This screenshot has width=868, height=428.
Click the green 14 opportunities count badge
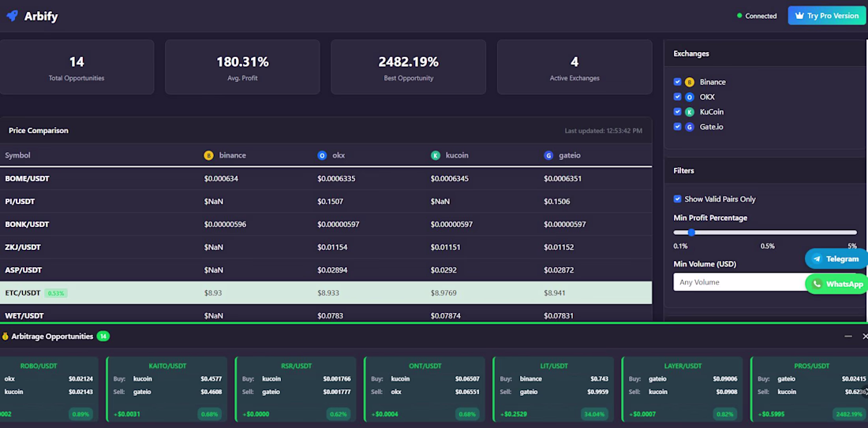(103, 337)
